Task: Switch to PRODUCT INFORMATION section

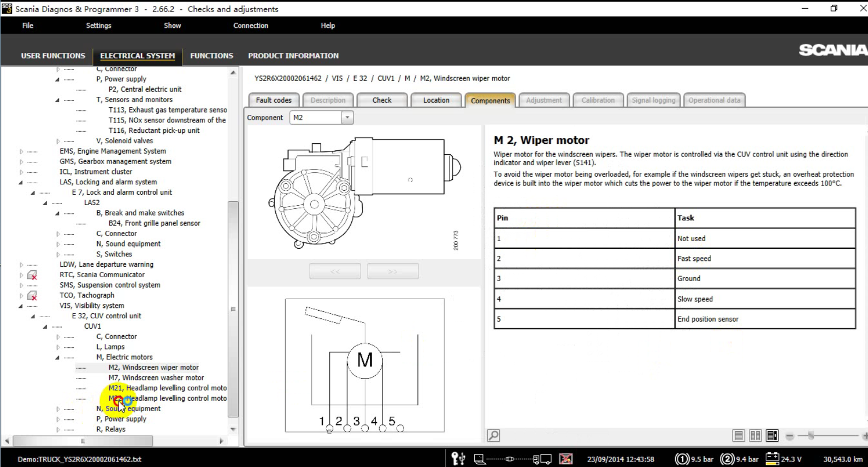Action: pyautogui.click(x=293, y=56)
